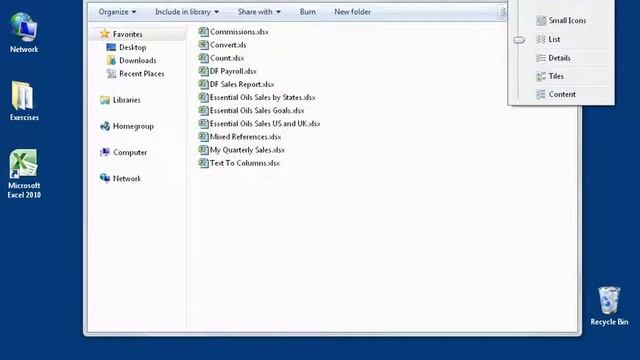Image resolution: width=640 pixels, height=360 pixels.
Task: Click the Excel icon of Text To Columns.xlsx
Action: pyautogui.click(x=203, y=162)
